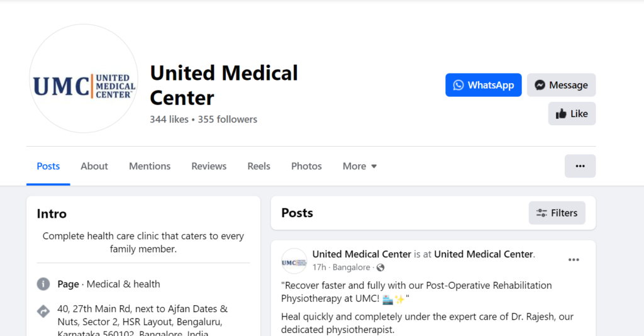Open the Photos tab
The image size is (644, 336).
coord(306,166)
